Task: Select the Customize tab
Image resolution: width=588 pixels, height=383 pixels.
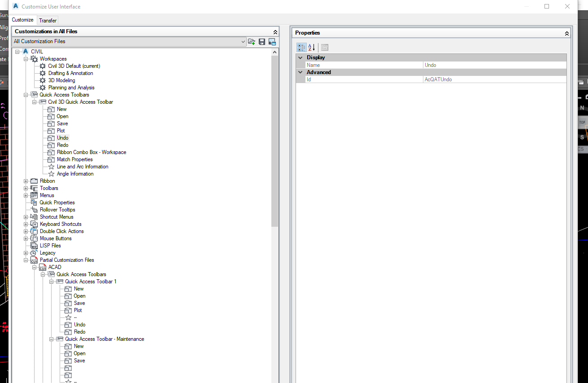Action: pyautogui.click(x=23, y=20)
